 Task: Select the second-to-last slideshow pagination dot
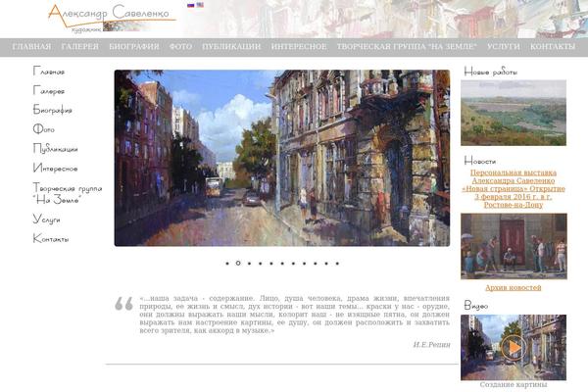(x=326, y=264)
